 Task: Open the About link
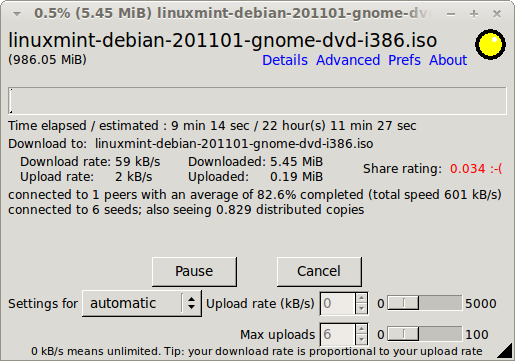[448, 60]
